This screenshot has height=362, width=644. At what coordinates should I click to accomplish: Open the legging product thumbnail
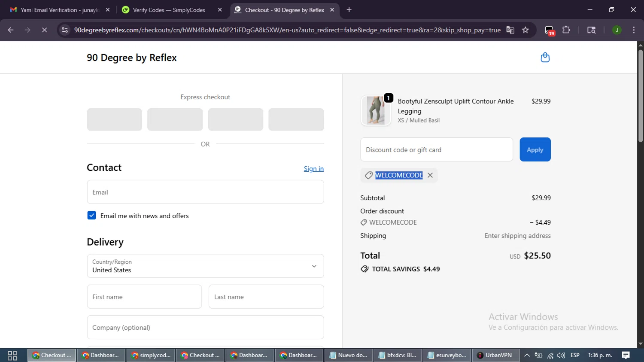click(x=376, y=110)
